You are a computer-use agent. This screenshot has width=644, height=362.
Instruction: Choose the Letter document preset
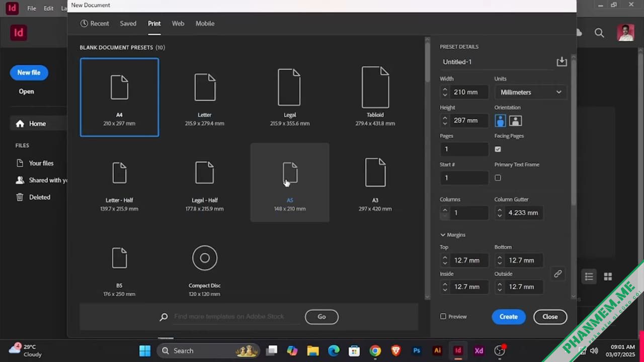[204, 97]
